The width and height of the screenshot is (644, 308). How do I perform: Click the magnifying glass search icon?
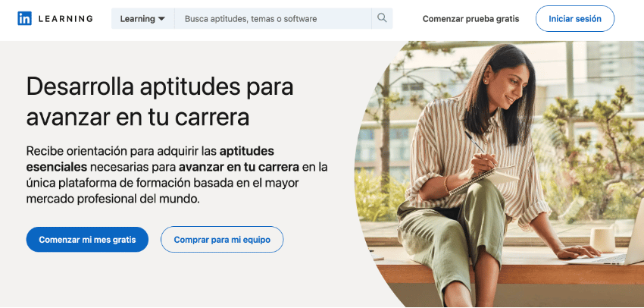pos(382,18)
